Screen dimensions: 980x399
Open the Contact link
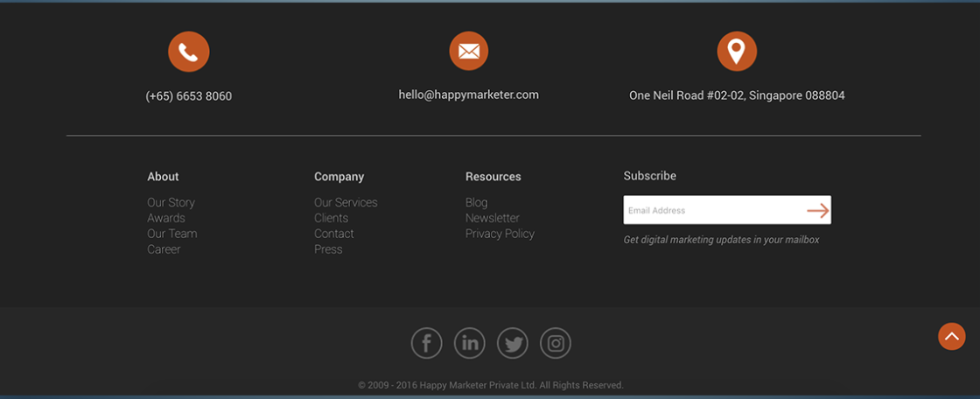pos(333,234)
